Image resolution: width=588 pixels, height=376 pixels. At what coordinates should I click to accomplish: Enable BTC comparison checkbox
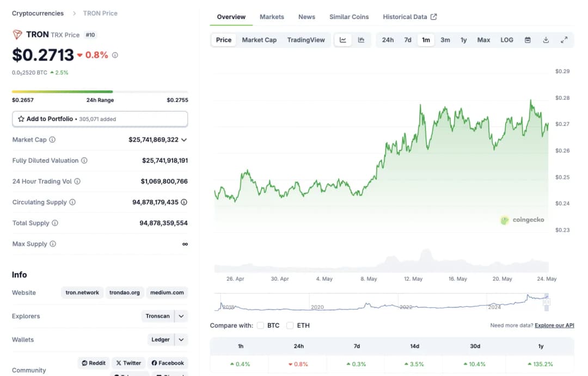point(261,325)
